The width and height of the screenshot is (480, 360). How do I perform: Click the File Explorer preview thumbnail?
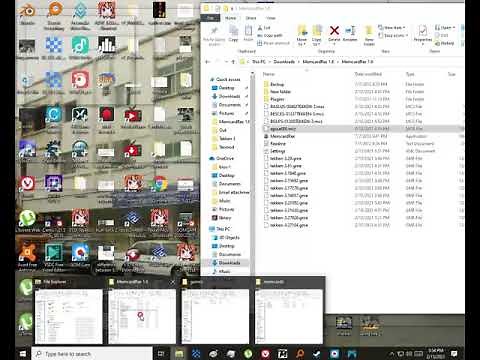[x=69, y=316]
